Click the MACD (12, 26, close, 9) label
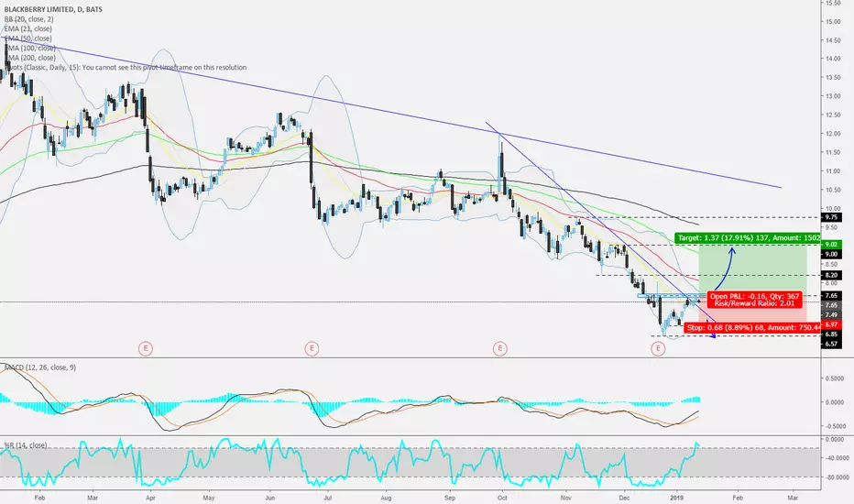The height and width of the screenshot is (504, 854). 40,367
